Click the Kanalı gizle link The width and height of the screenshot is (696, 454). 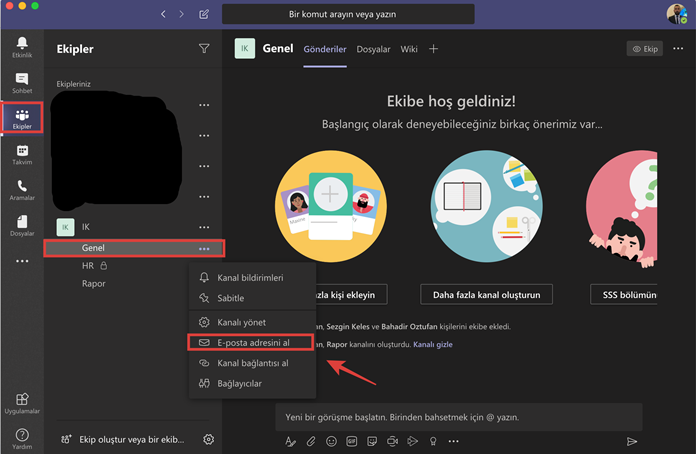tap(433, 344)
